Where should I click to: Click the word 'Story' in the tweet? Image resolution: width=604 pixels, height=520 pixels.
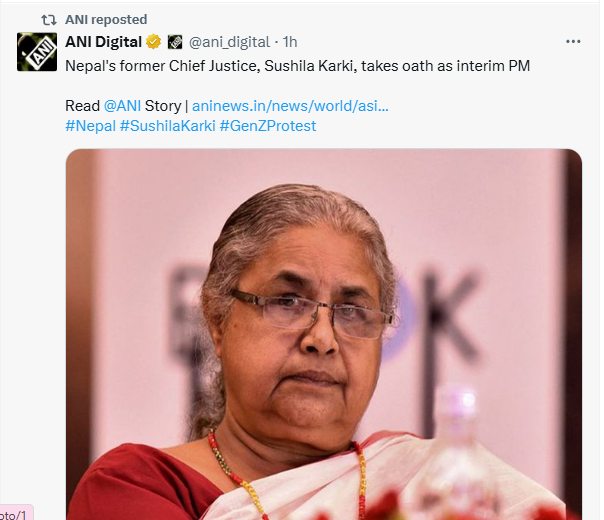168,106
